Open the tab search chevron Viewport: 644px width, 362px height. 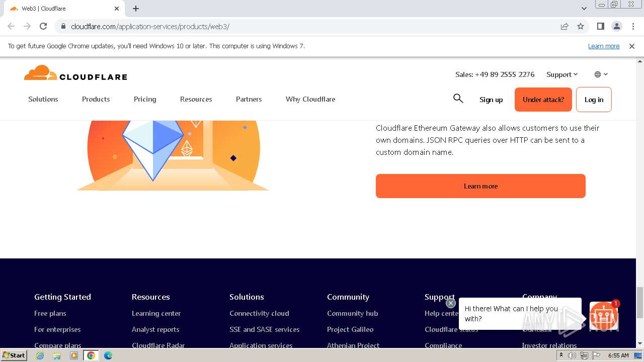click(x=584, y=9)
